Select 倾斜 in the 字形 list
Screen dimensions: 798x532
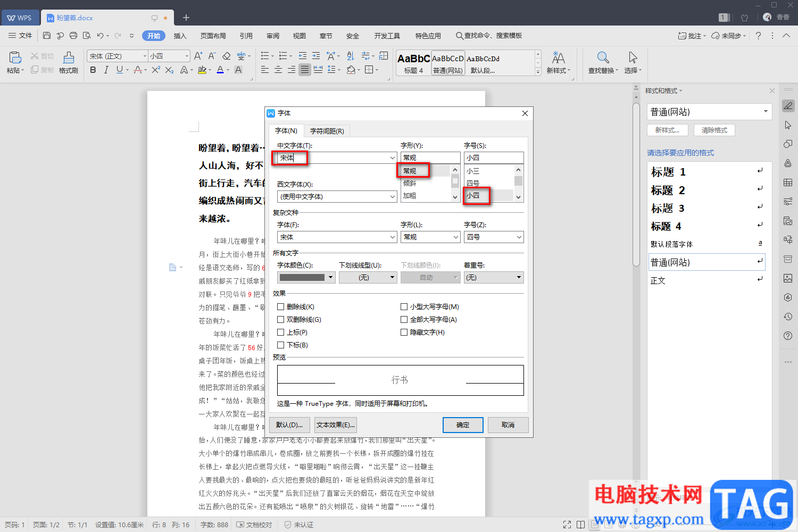pyautogui.click(x=410, y=183)
